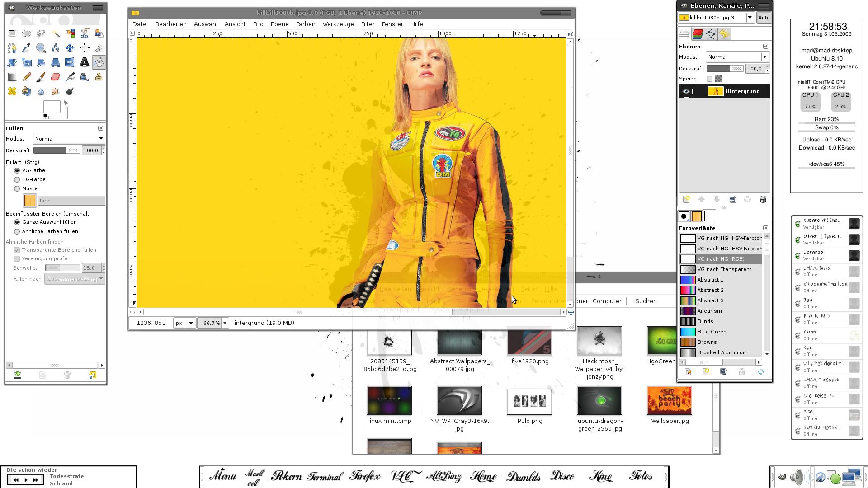Select the Text tool

coord(85,62)
